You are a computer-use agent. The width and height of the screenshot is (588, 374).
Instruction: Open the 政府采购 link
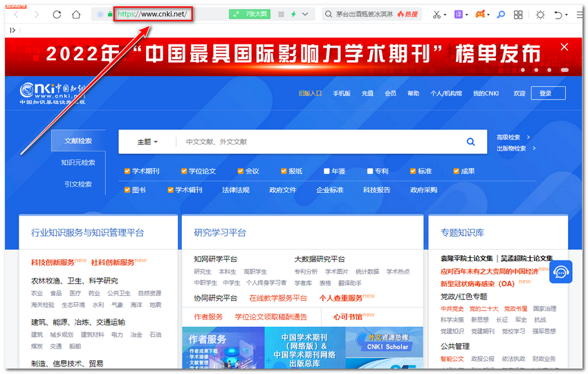[424, 190]
